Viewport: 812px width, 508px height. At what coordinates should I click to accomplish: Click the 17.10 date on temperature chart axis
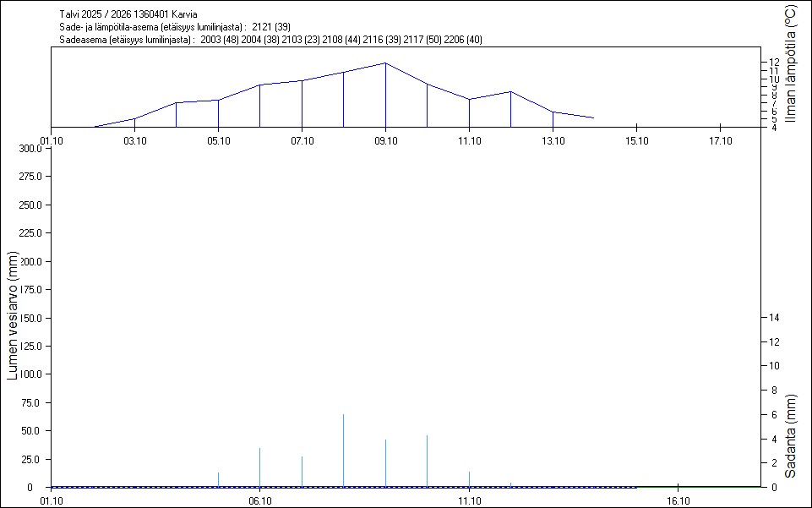click(x=720, y=140)
